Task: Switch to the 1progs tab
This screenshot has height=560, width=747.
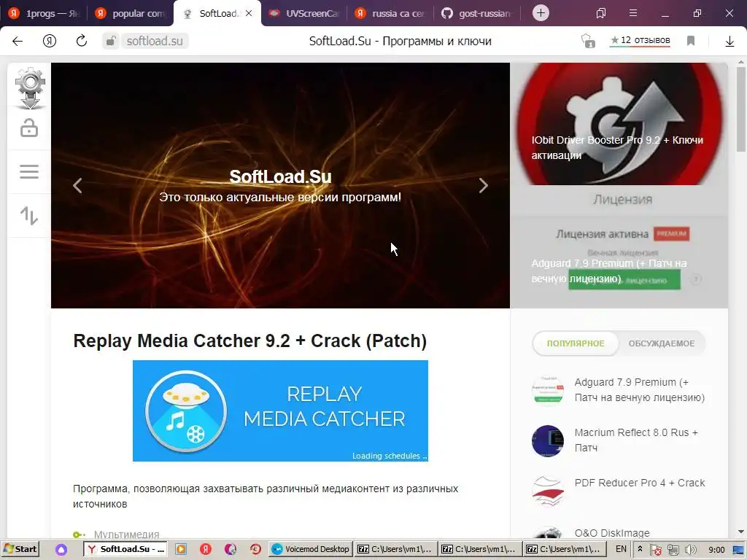Action: (x=44, y=13)
